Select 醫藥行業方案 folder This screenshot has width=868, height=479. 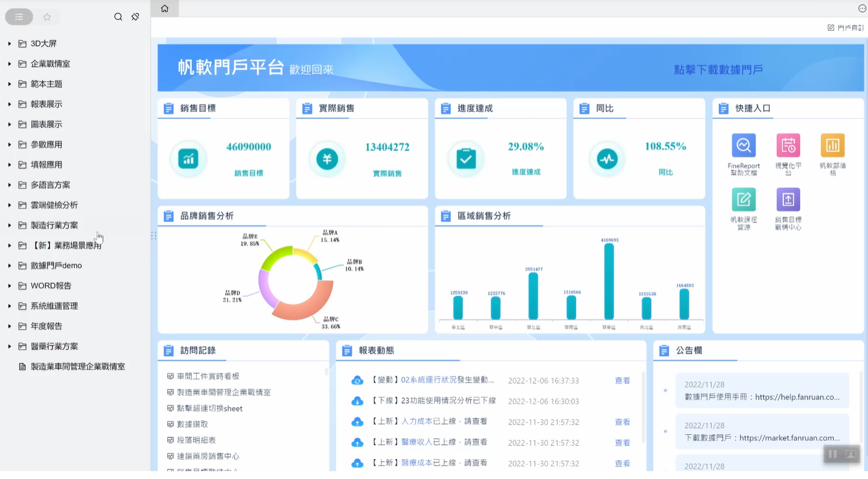(x=54, y=346)
